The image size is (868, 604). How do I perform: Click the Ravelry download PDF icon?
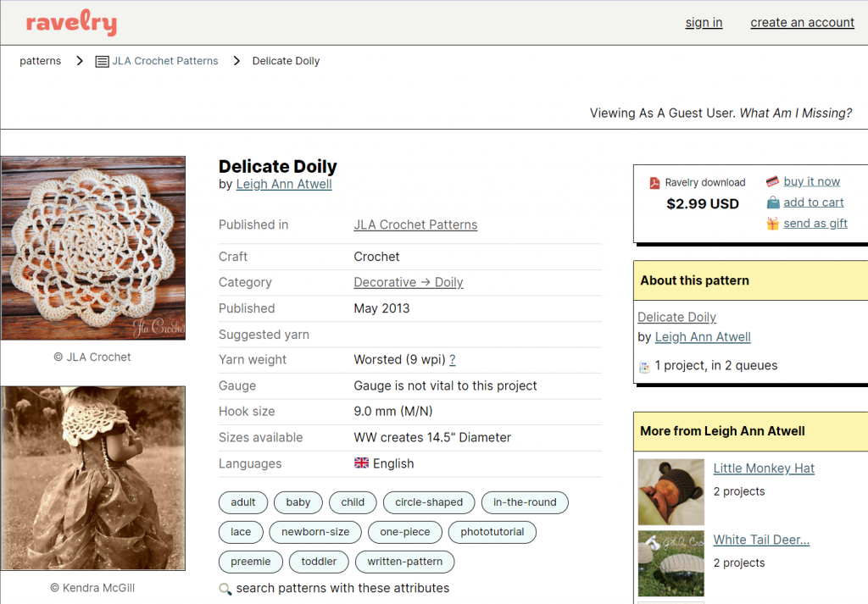(654, 182)
